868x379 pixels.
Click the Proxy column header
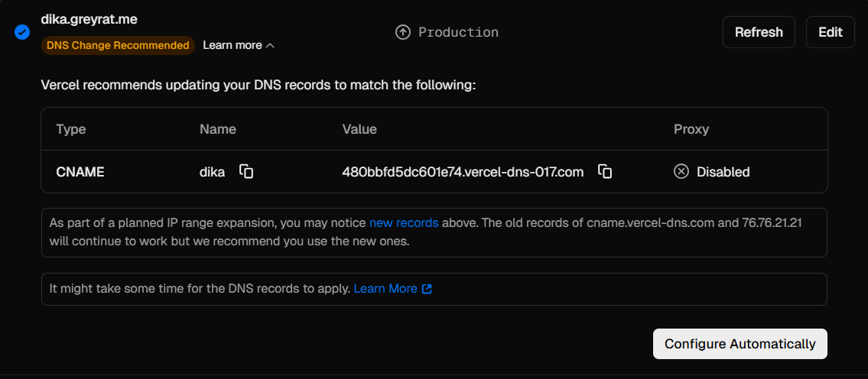(691, 129)
